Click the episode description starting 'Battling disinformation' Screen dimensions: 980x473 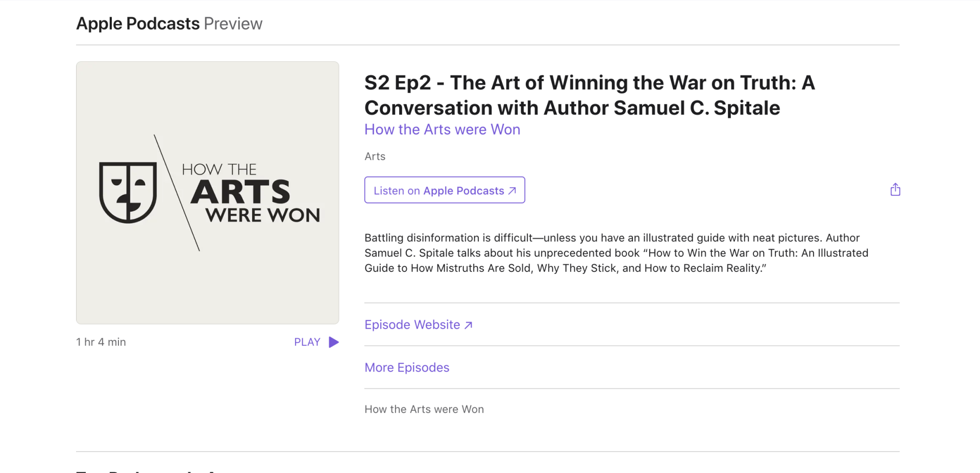pos(617,253)
